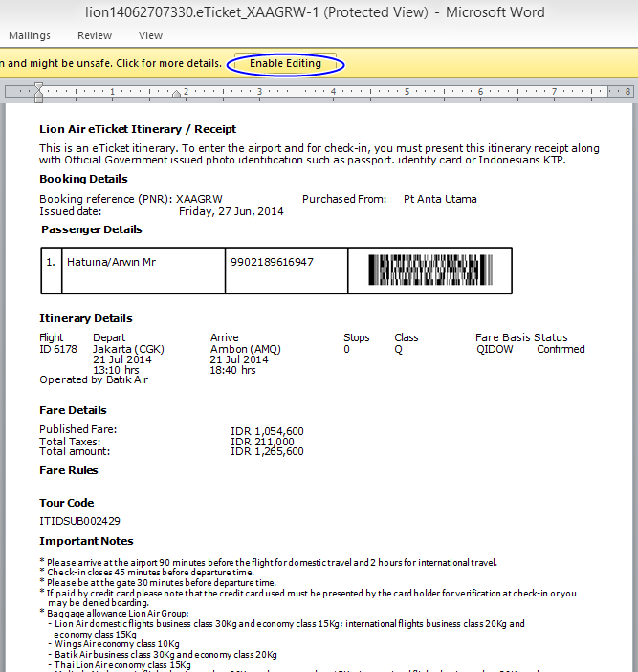This screenshot has height=672, width=638.
Task: Click the tour code 'ITIDSUB002429'
Action: 79,521
